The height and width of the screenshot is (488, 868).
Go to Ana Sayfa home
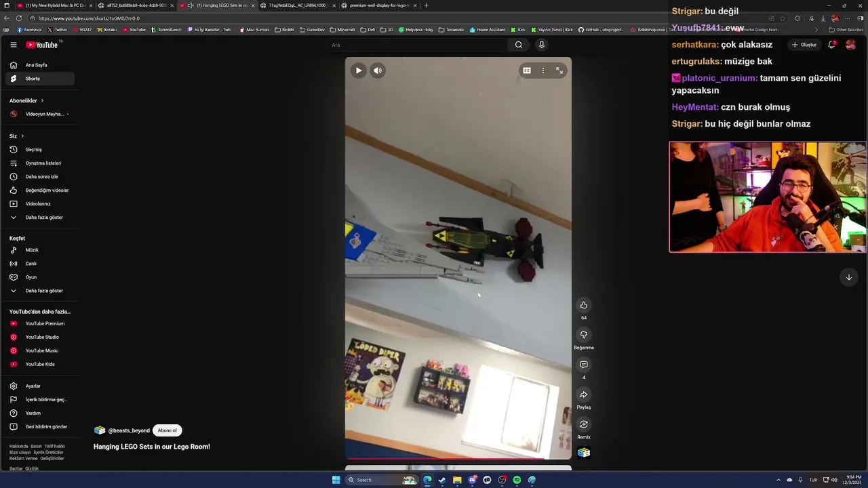40,65
